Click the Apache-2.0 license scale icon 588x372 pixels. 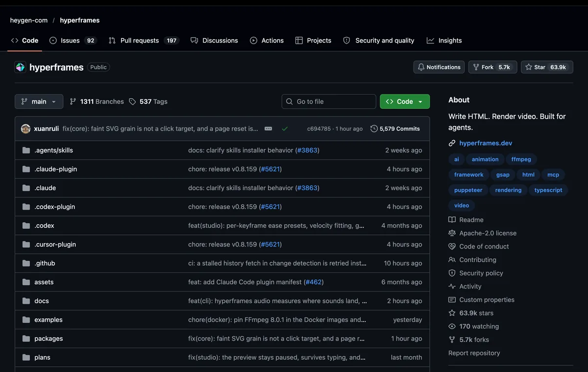tap(452, 233)
